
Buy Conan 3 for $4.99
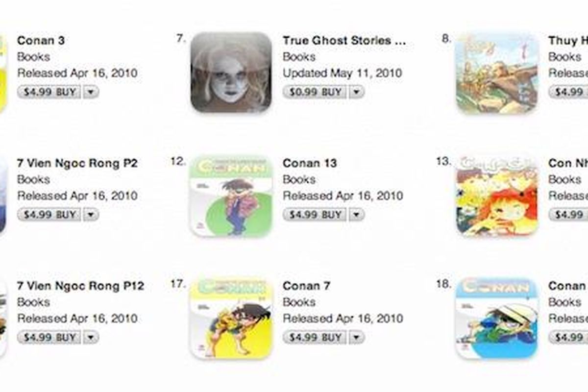tap(49, 92)
